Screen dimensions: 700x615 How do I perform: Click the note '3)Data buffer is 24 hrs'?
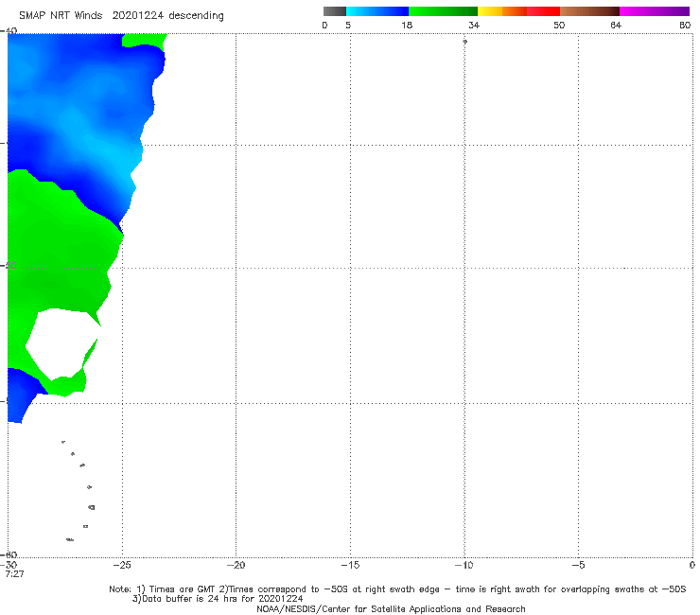218,599
